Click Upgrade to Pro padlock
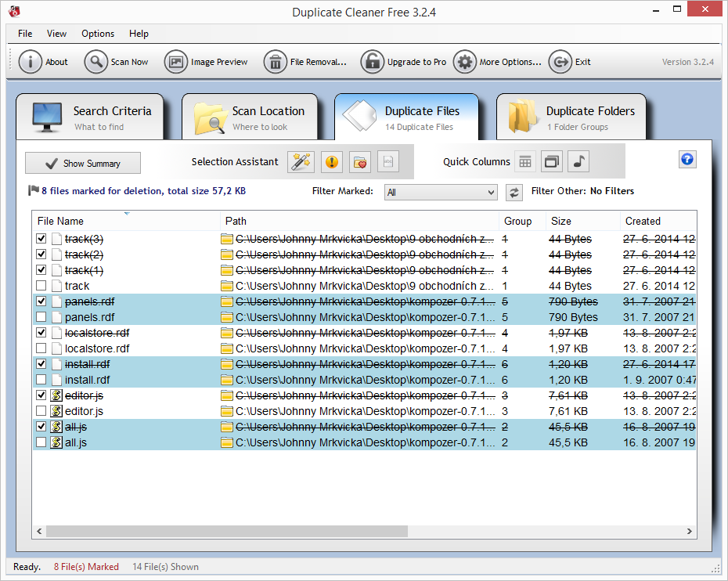This screenshot has height=581, width=728. click(x=373, y=62)
